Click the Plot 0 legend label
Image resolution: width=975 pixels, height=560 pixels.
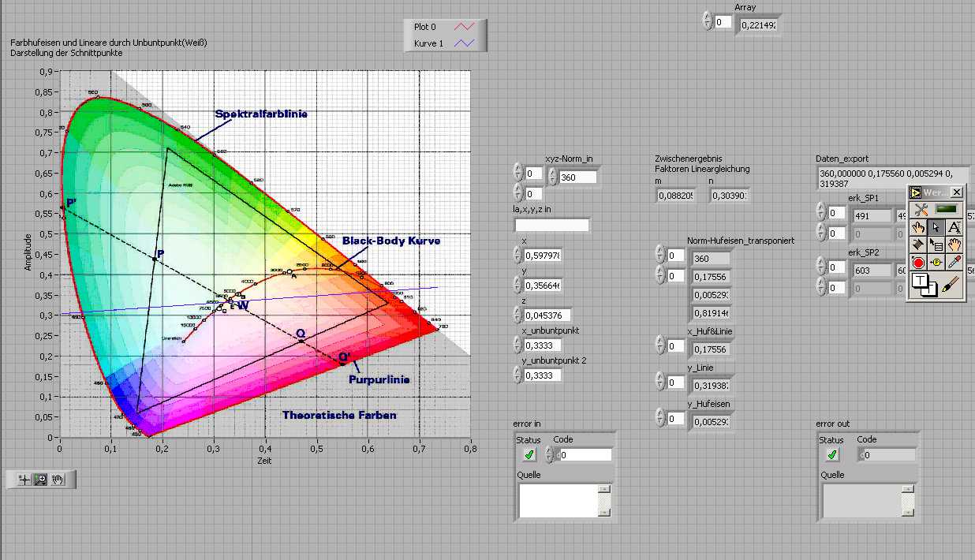point(425,27)
